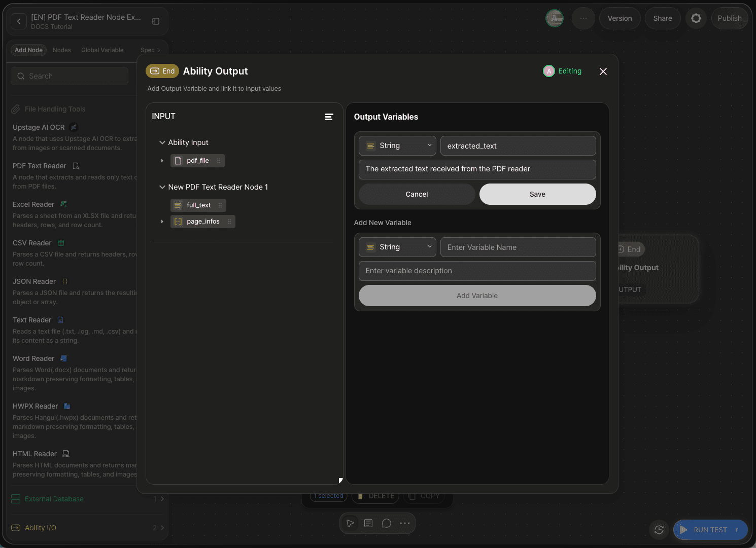This screenshot has width=756, height=548.
Task: Click the pdf_file document icon
Action: (178, 161)
